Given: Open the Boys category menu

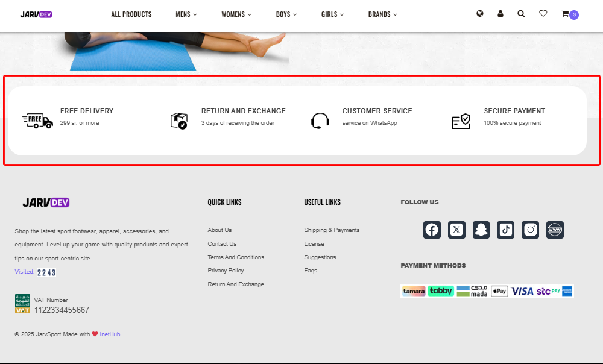Looking at the screenshot, I should [286, 14].
